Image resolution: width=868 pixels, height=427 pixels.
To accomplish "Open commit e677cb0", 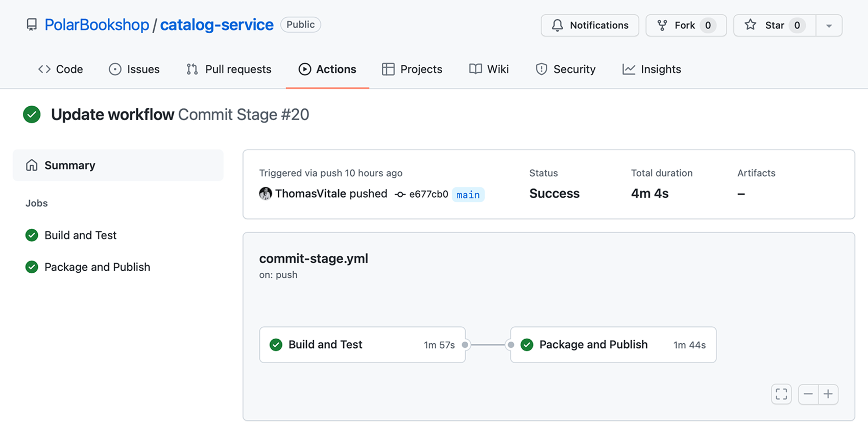I will point(428,194).
